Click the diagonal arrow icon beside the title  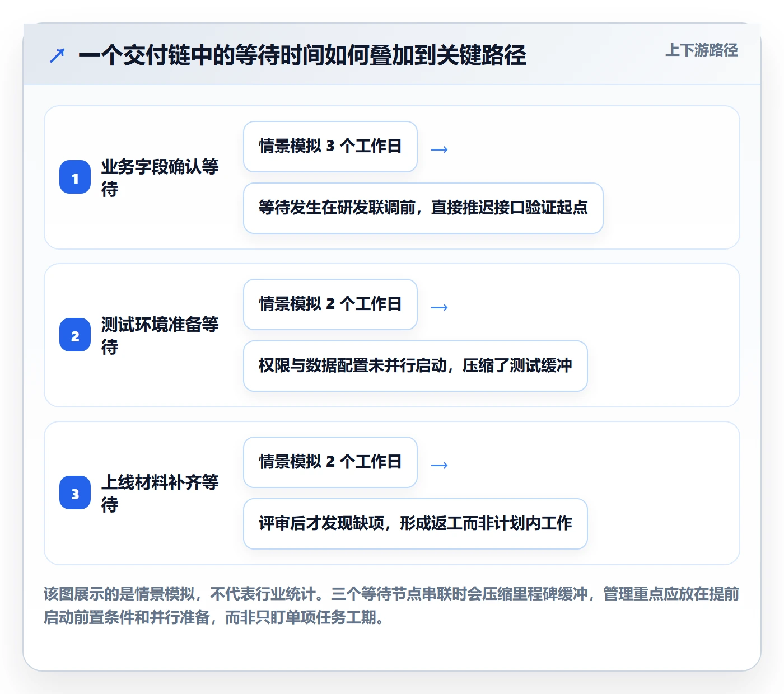click(x=57, y=55)
